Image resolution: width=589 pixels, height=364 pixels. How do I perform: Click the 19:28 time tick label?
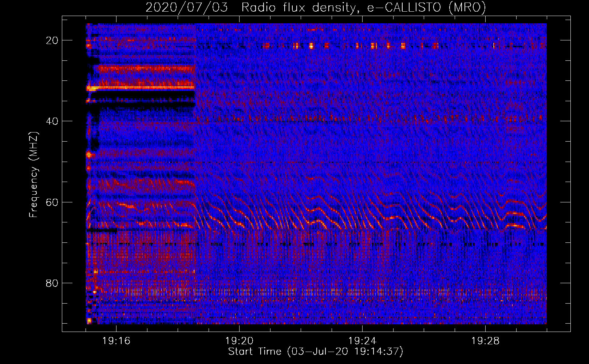coord(485,341)
